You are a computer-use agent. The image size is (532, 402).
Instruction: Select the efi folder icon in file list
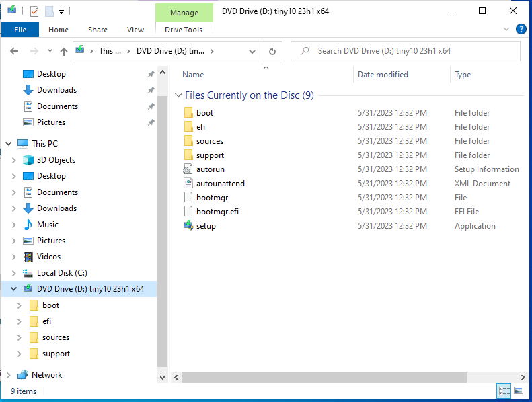188,127
